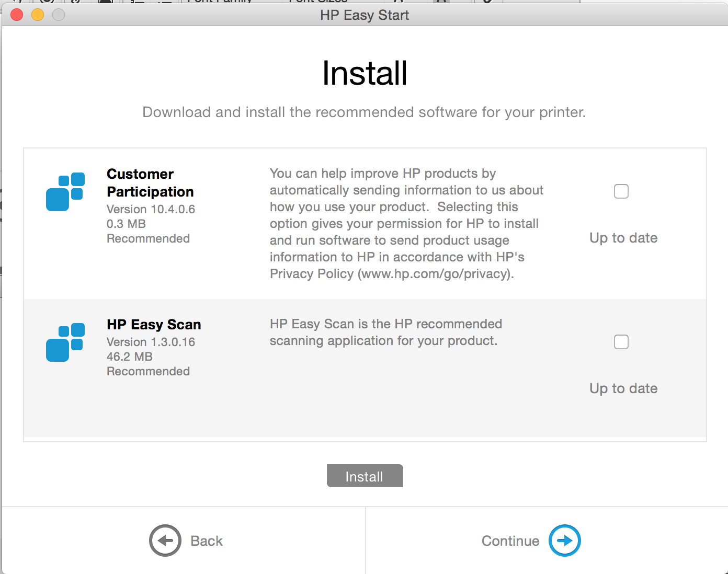Click Up to date under HP Easy Scan
The width and height of the screenshot is (728, 574).
point(623,388)
